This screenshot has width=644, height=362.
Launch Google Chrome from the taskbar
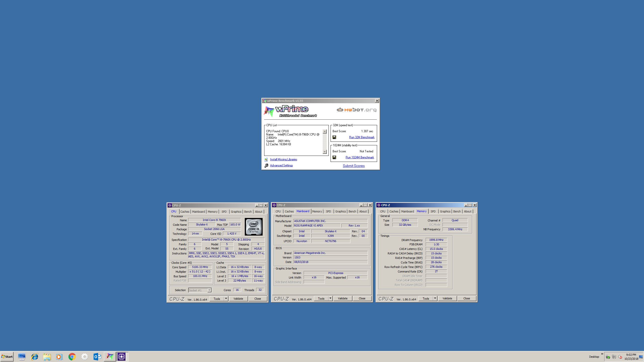(x=72, y=357)
